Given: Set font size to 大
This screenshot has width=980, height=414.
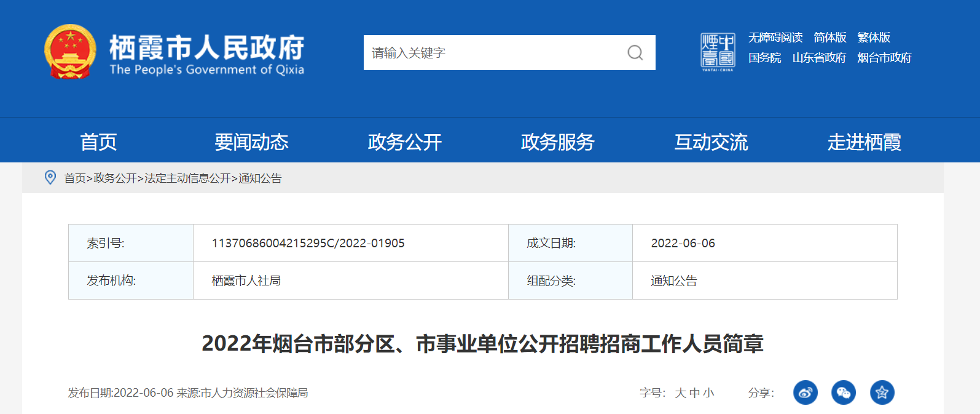Looking at the screenshot, I should (x=680, y=393).
